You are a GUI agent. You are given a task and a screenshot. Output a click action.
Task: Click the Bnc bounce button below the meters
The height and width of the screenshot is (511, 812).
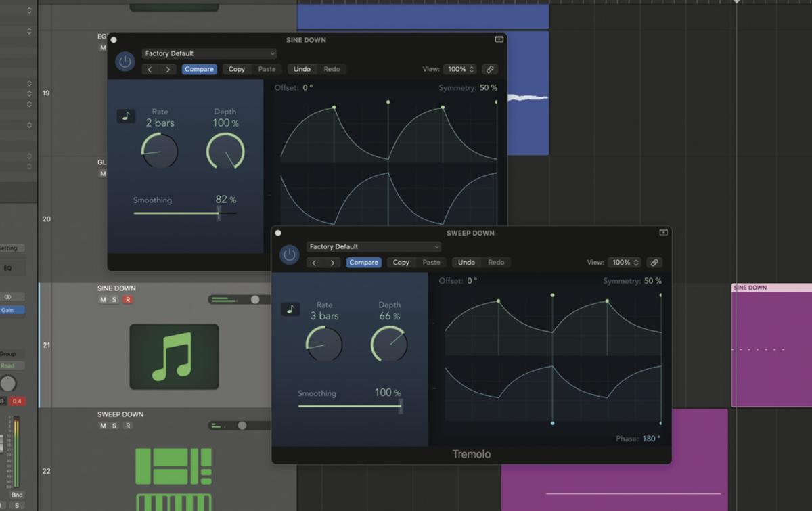click(x=16, y=495)
